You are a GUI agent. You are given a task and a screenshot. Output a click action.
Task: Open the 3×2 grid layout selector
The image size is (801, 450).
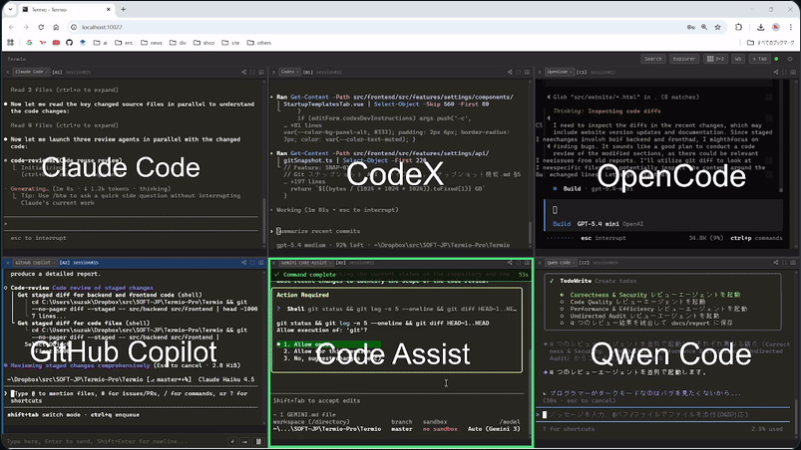(715, 59)
